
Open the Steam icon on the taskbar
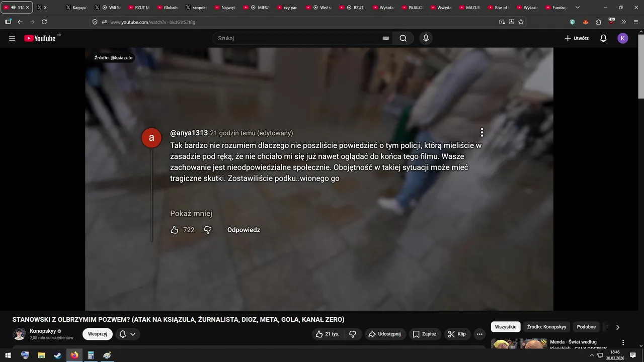pyautogui.click(x=58, y=355)
